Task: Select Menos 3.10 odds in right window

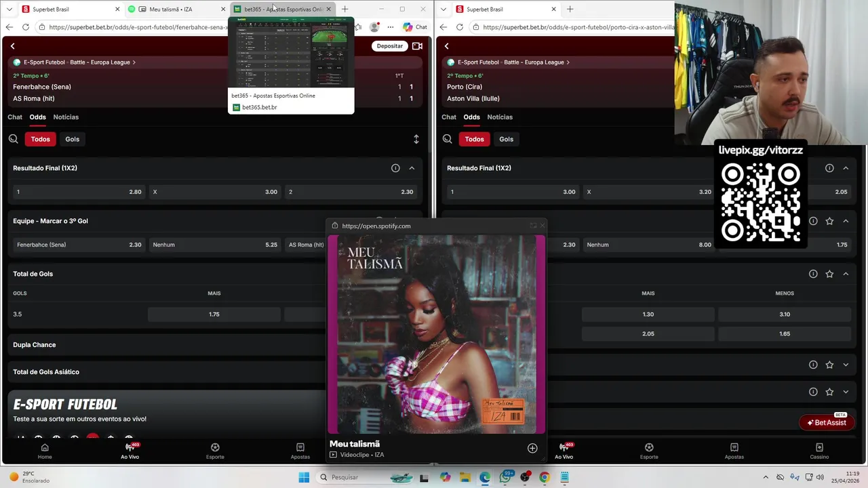Action: coord(785,314)
